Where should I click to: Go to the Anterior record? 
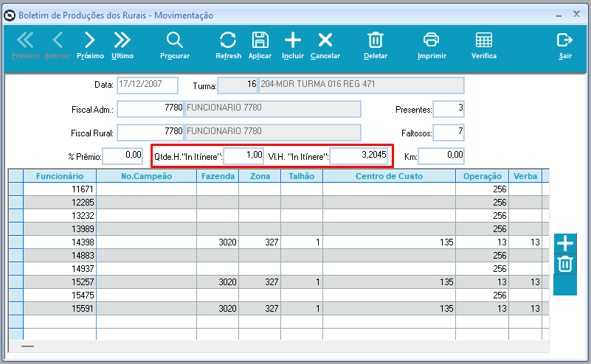click(58, 46)
